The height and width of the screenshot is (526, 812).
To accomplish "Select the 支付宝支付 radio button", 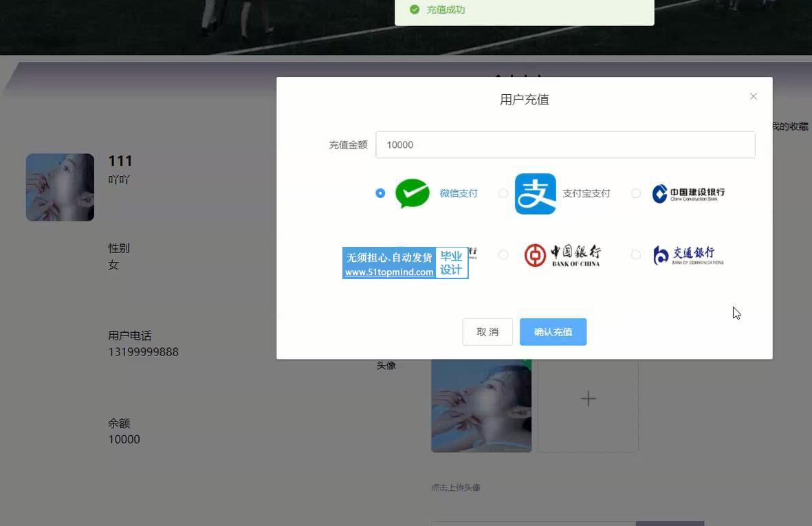I will 503,193.
